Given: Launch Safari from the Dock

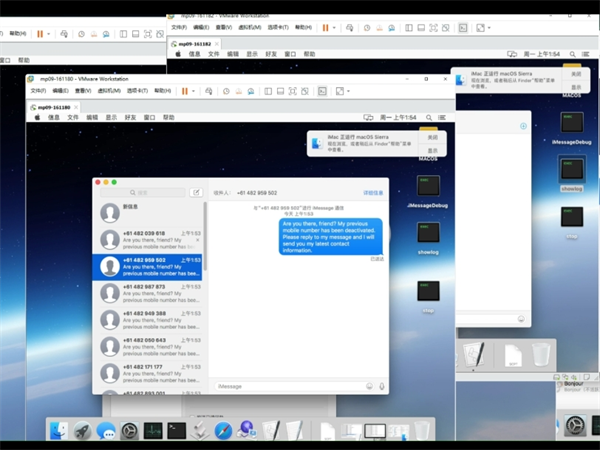Looking at the screenshot, I should point(224,430).
